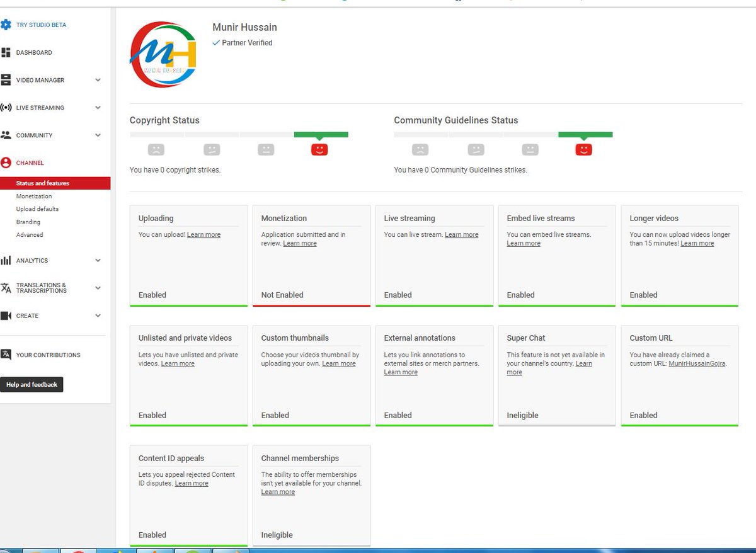Click the Create camera icon

[x=6, y=316]
